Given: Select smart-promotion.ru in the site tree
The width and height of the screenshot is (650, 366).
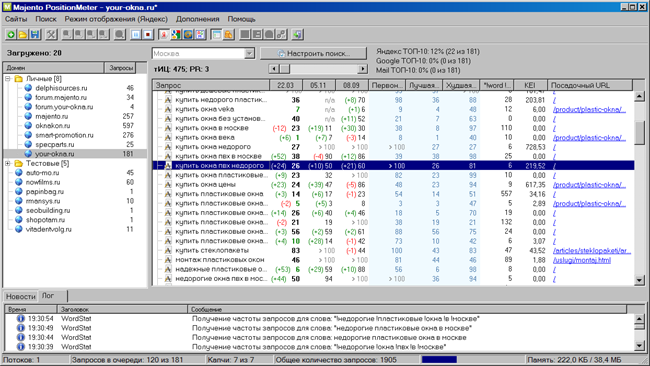Looking at the screenshot, I should pos(64,135).
